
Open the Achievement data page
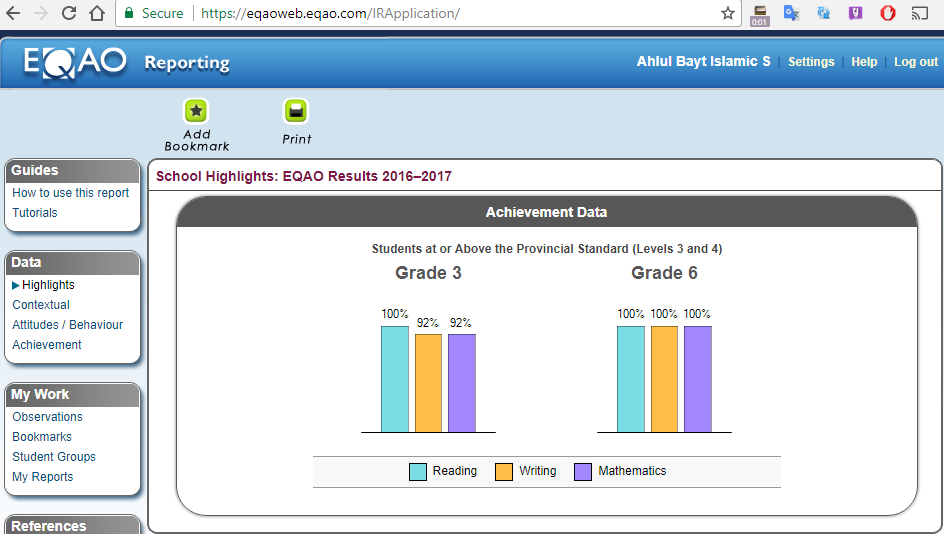click(x=47, y=345)
